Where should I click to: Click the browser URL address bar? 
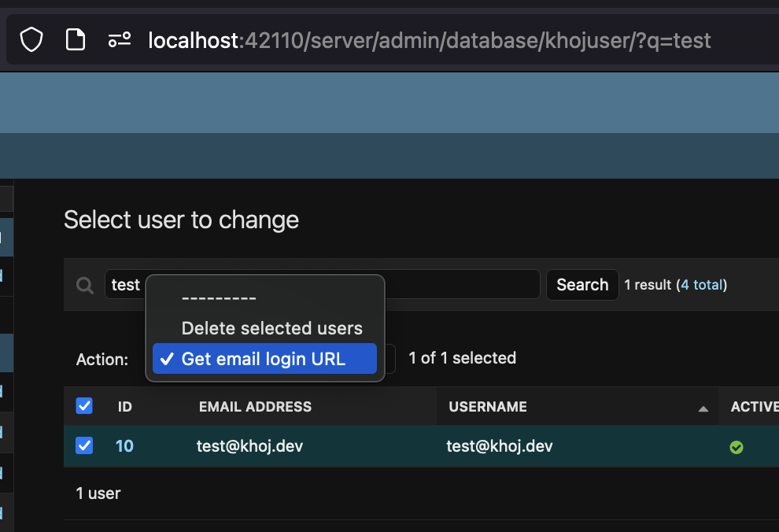(x=429, y=40)
